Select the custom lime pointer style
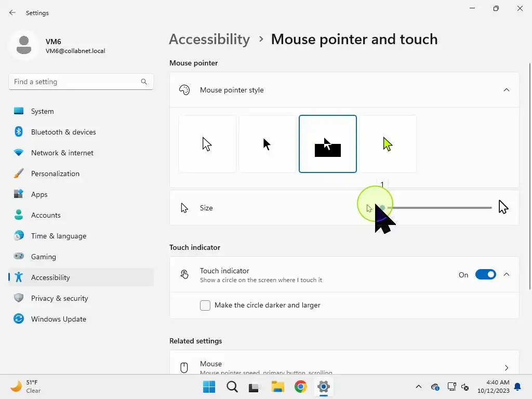Viewport: 532px width, 399px height. click(388, 144)
